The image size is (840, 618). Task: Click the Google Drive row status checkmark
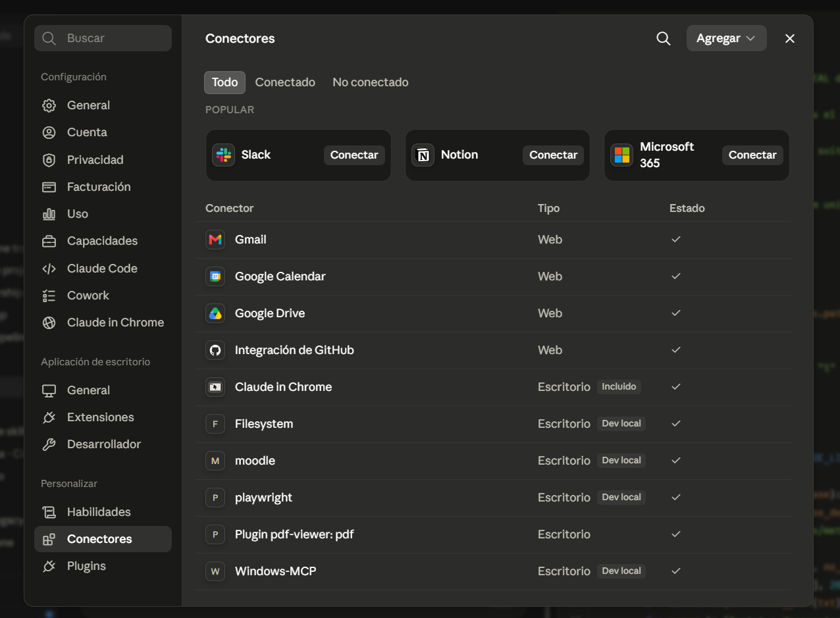(x=675, y=313)
